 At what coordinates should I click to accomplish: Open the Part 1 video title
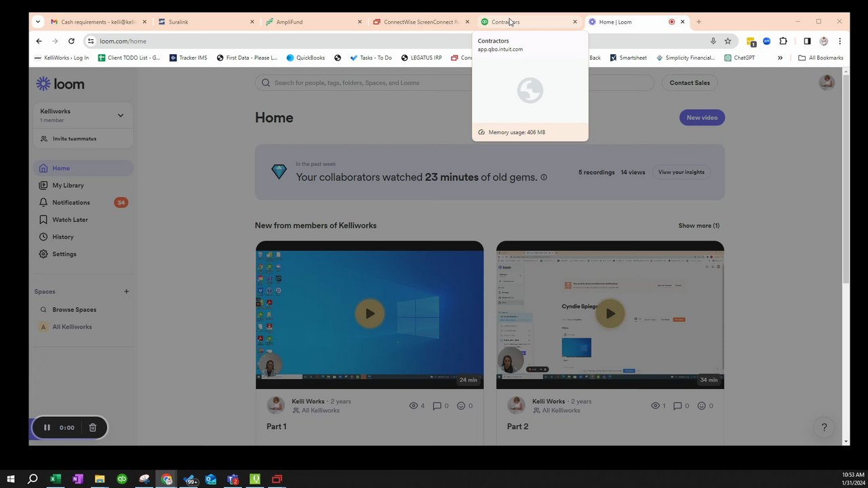tap(277, 426)
